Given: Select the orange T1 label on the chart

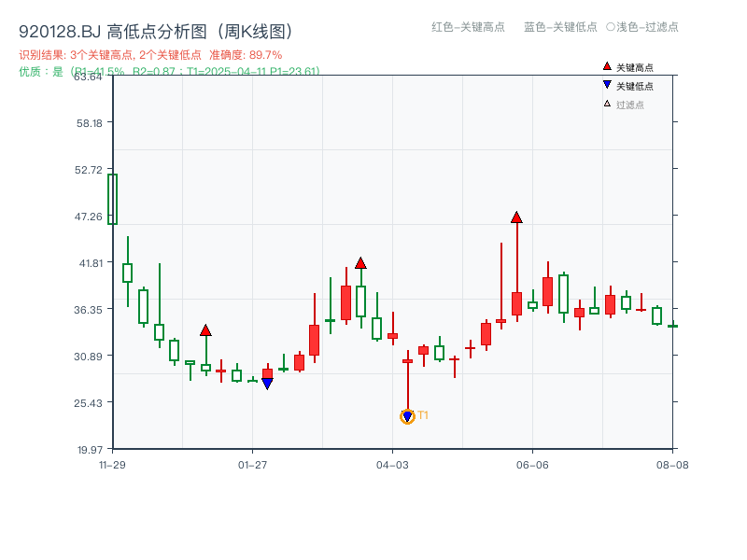Looking at the screenshot, I should (x=424, y=414).
